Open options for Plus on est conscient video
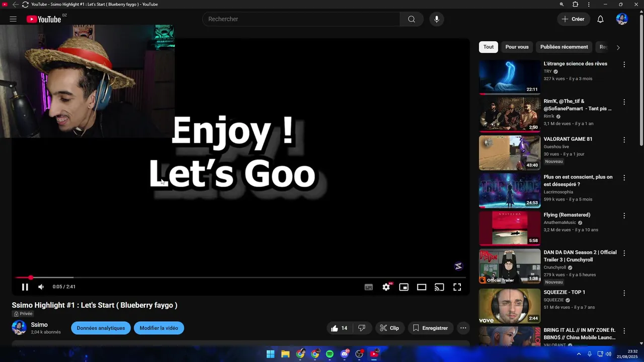The height and width of the screenshot is (362, 644). (x=624, y=177)
